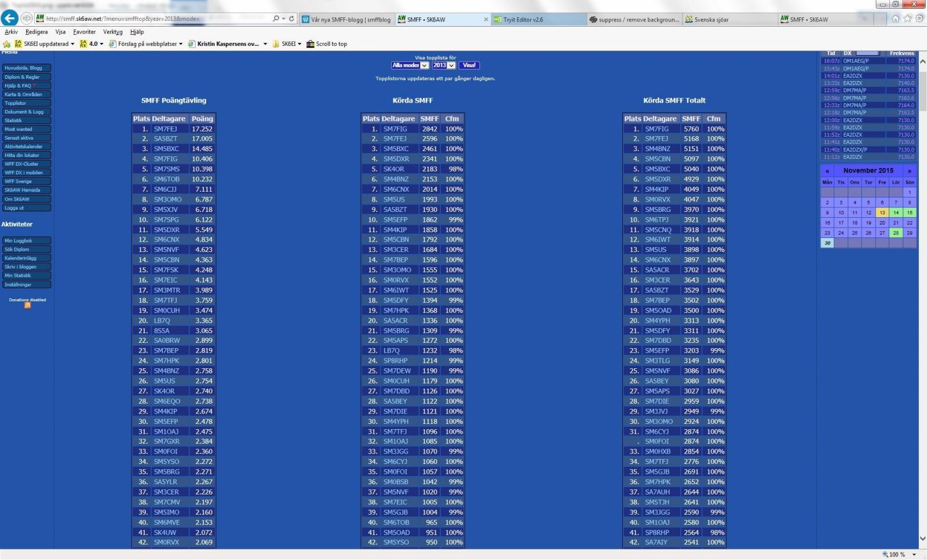
Task: Click the page vertical scrollbar down arrow
Action: [922, 539]
